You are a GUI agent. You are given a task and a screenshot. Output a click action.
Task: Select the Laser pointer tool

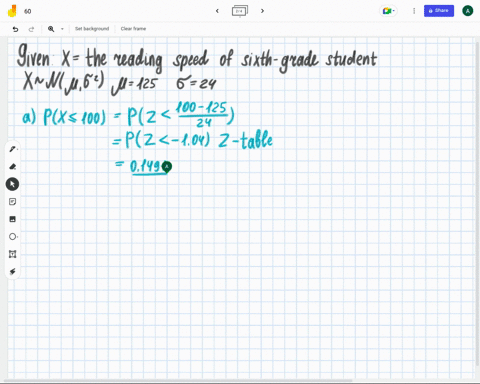(12, 272)
